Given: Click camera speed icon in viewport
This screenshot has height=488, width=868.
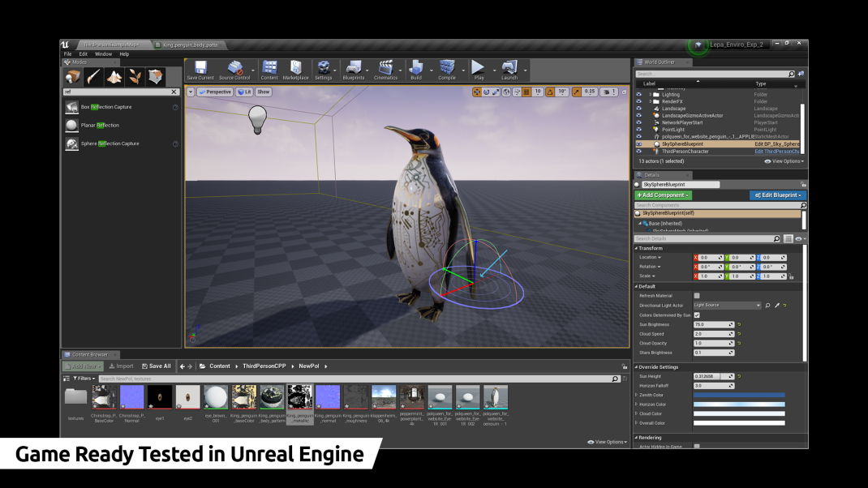Looking at the screenshot, I should 608,92.
